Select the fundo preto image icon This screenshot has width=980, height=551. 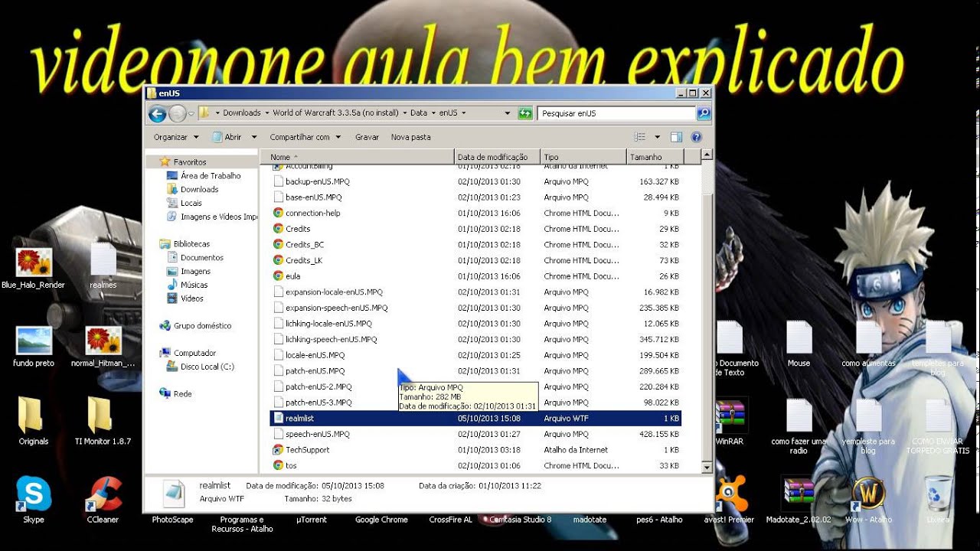(x=34, y=347)
